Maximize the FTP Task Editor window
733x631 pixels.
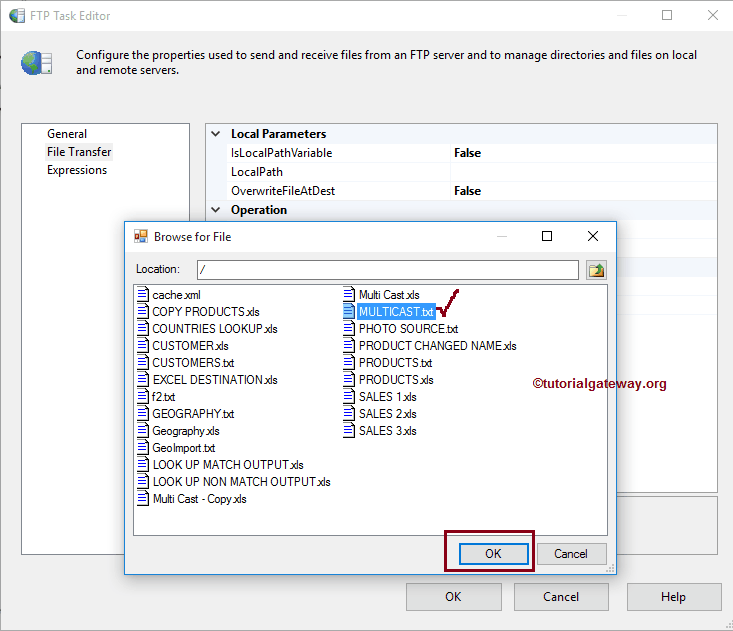point(667,15)
